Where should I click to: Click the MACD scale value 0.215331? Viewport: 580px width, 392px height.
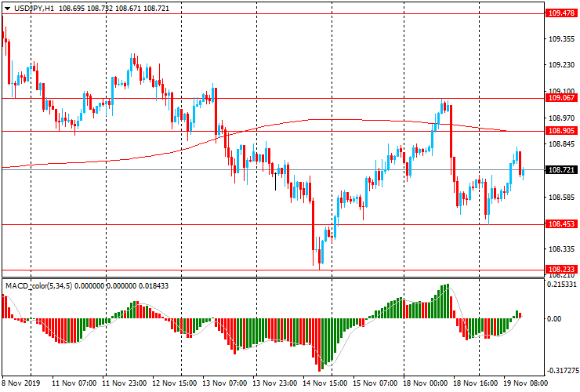pyautogui.click(x=562, y=285)
